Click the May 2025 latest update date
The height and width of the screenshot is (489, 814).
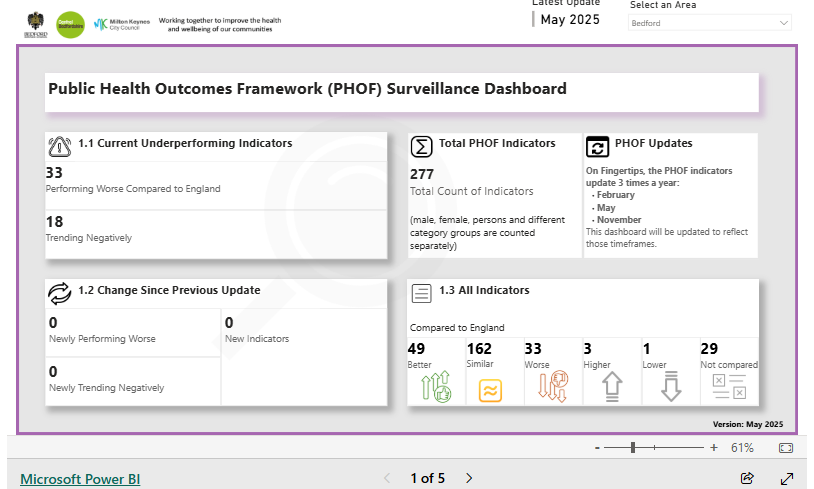coord(570,20)
